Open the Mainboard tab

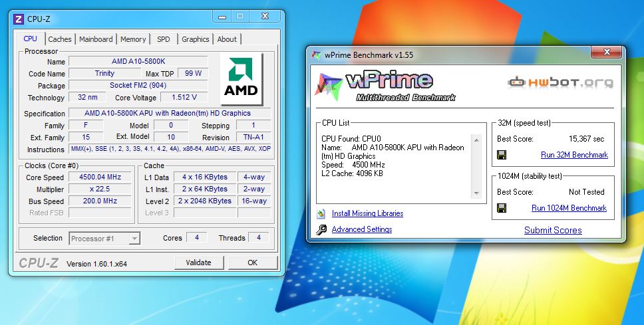96,39
